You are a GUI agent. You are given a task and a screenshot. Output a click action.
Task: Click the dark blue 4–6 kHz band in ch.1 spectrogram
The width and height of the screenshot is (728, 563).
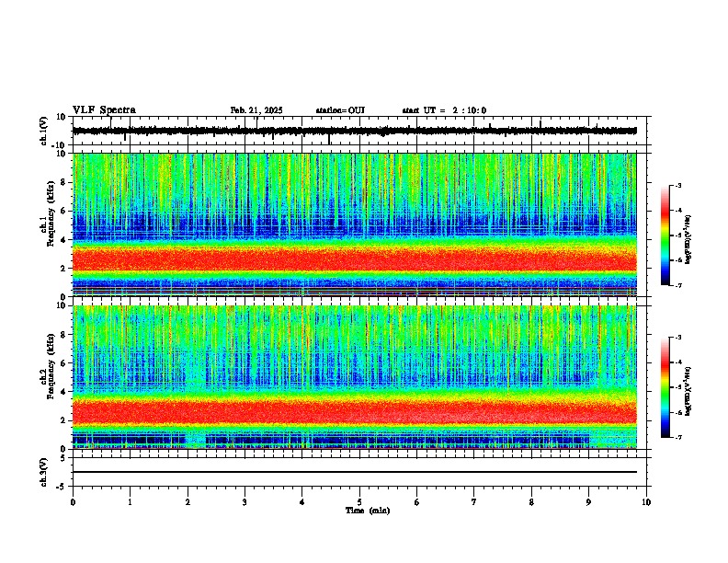[355, 225]
